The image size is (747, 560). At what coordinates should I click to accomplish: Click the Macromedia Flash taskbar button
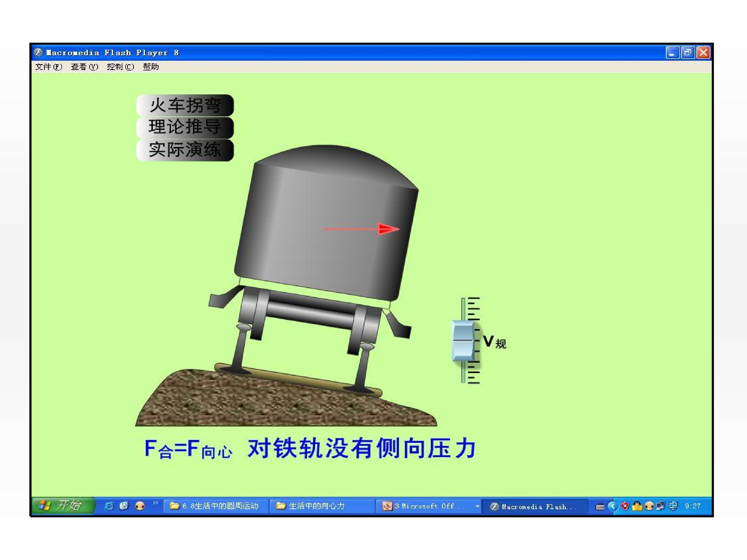point(535,506)
